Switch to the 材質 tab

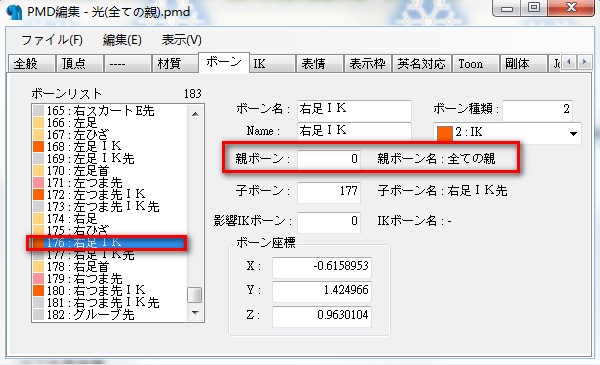(175, 63)
